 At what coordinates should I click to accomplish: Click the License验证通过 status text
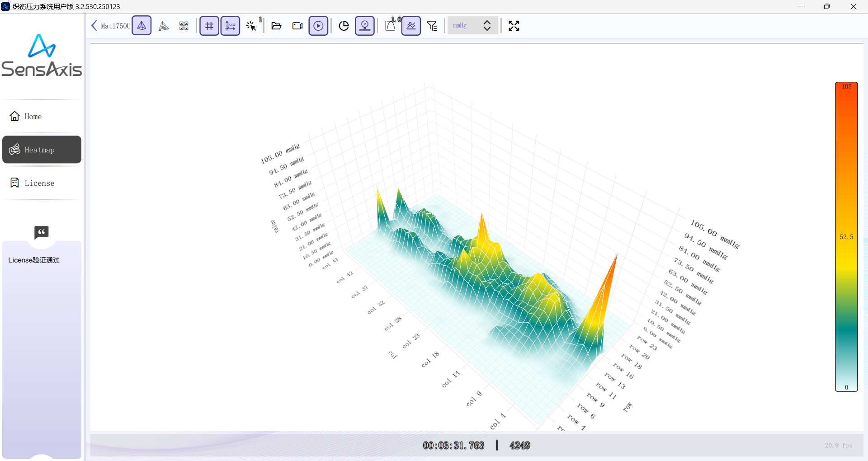34,260
